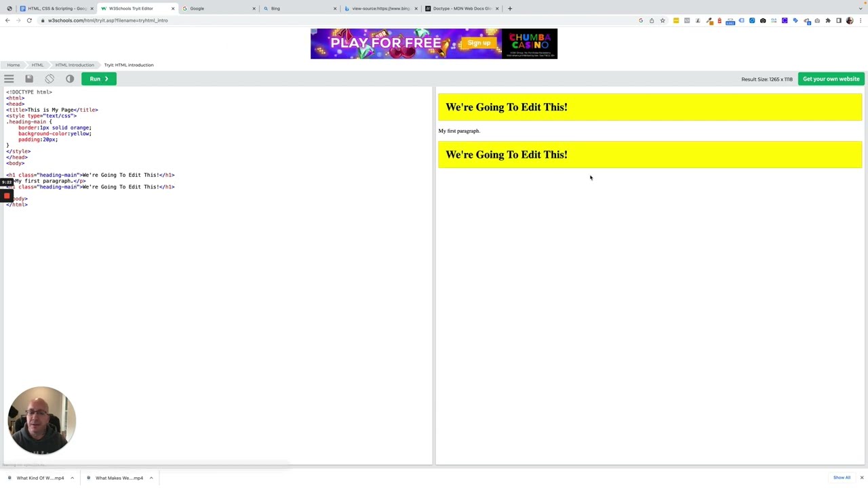Click the Google icon in address bar

641,20
